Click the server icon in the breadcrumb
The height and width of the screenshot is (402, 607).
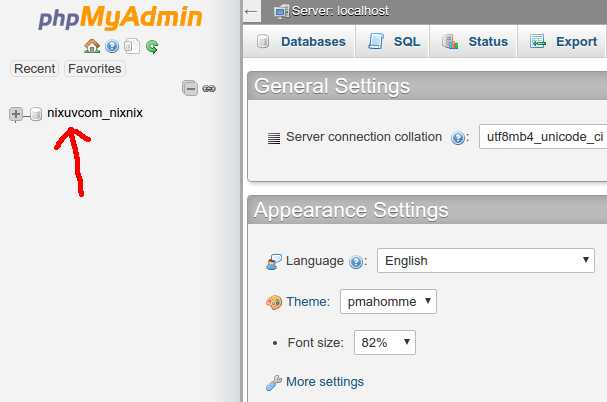pyautogui.click(x=281, y=12)
